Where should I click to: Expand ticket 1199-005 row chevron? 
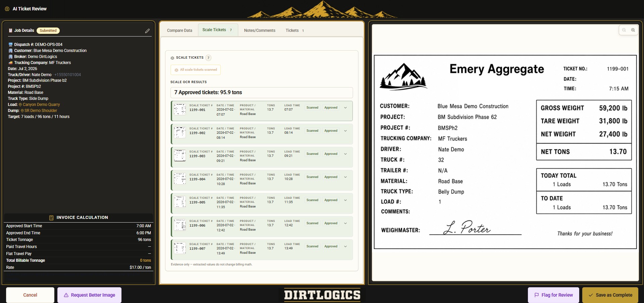coord(345,200)
